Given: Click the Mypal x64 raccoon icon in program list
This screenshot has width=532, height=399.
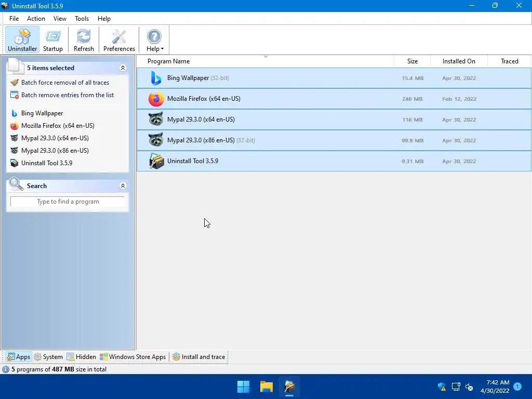Looking at the screenshot, I should 156,119.
